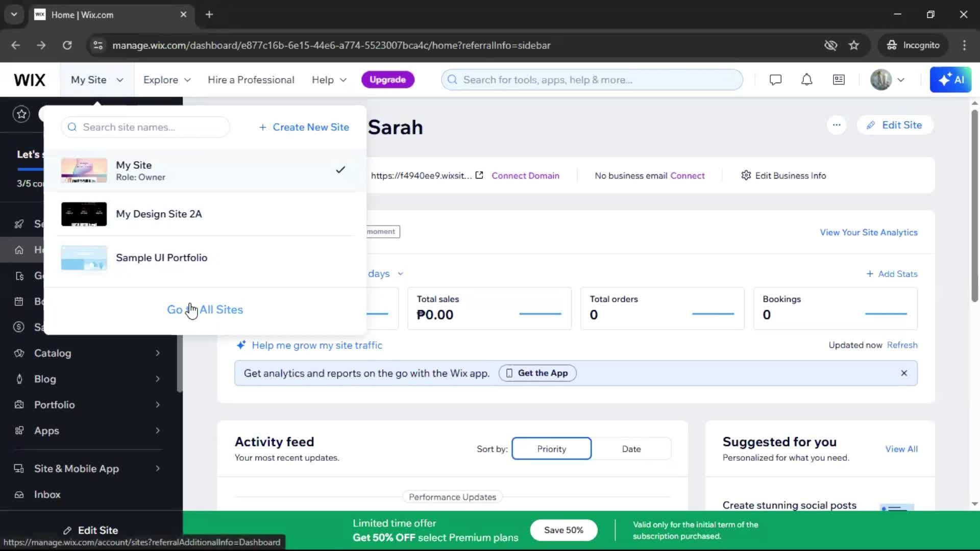Sort activity feed by Date
980x551 pixels.
click(631, 449)
